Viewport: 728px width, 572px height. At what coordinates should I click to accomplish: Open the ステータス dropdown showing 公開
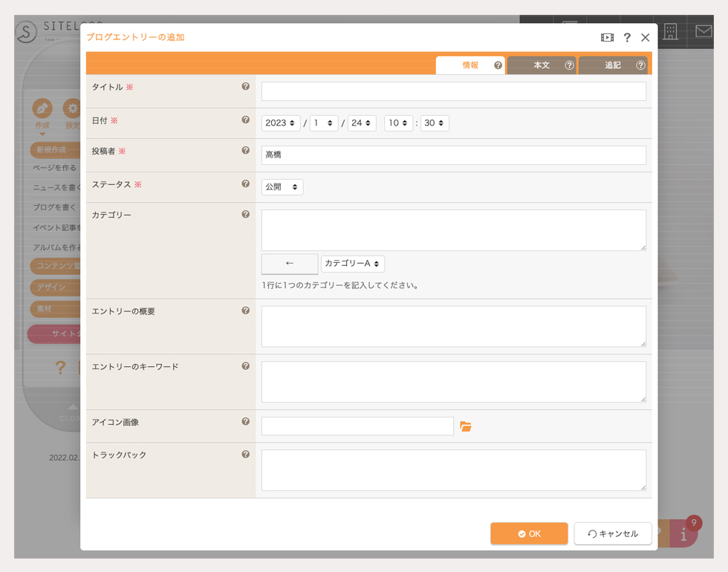pyautogui.click(x=282, y=187)
